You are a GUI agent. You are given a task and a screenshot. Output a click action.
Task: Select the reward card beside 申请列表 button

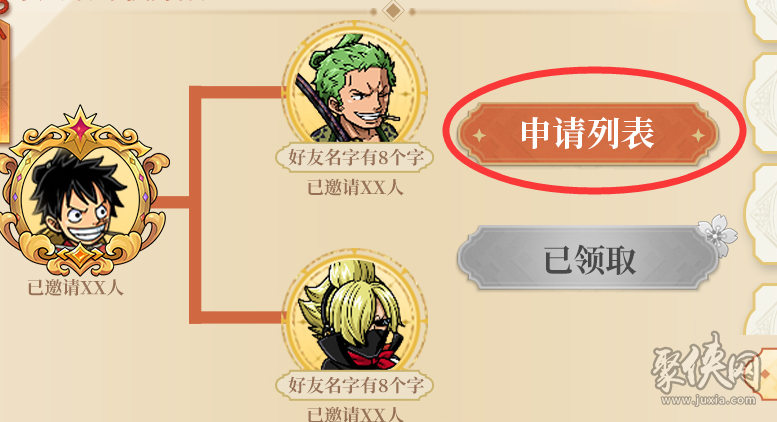click(x=761, y=103)
